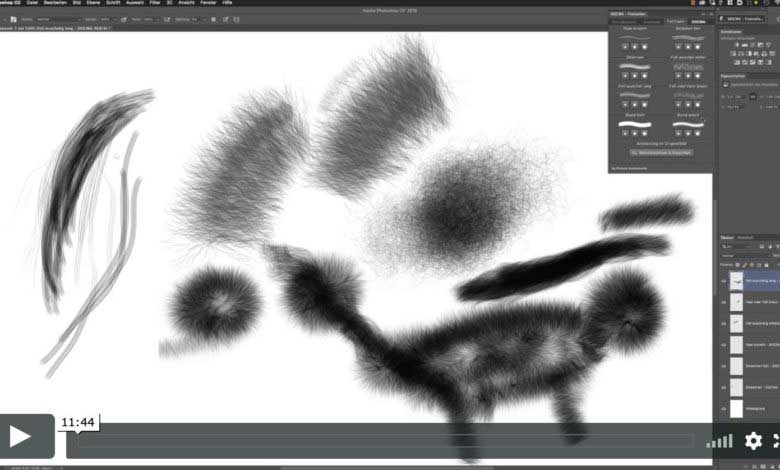Seek in the video progress bar
This screenshot has height=470, width=780.
click(386, 441)
